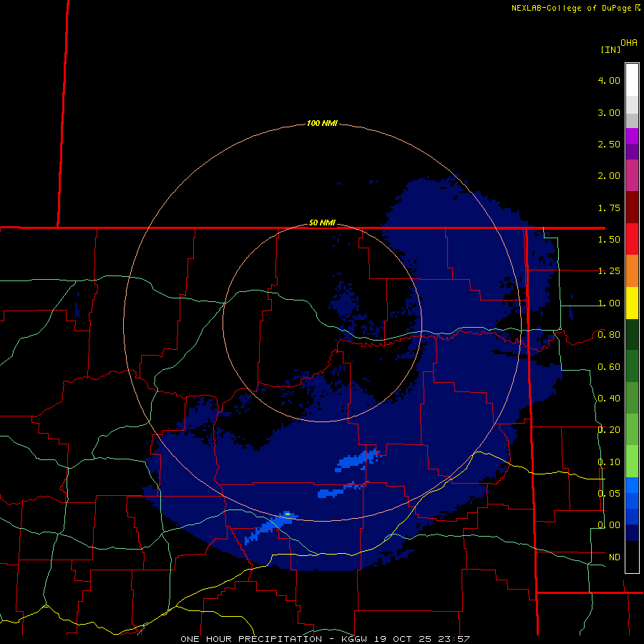
Task: Select the white legend swatch beside 4.00
Action: click(632, 80)
